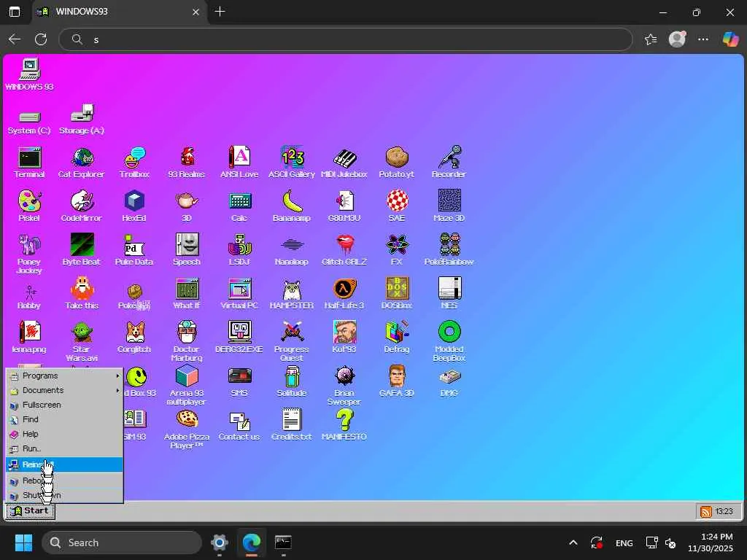
Task: Open Star Wars.avi file
Action: point(82,341)
